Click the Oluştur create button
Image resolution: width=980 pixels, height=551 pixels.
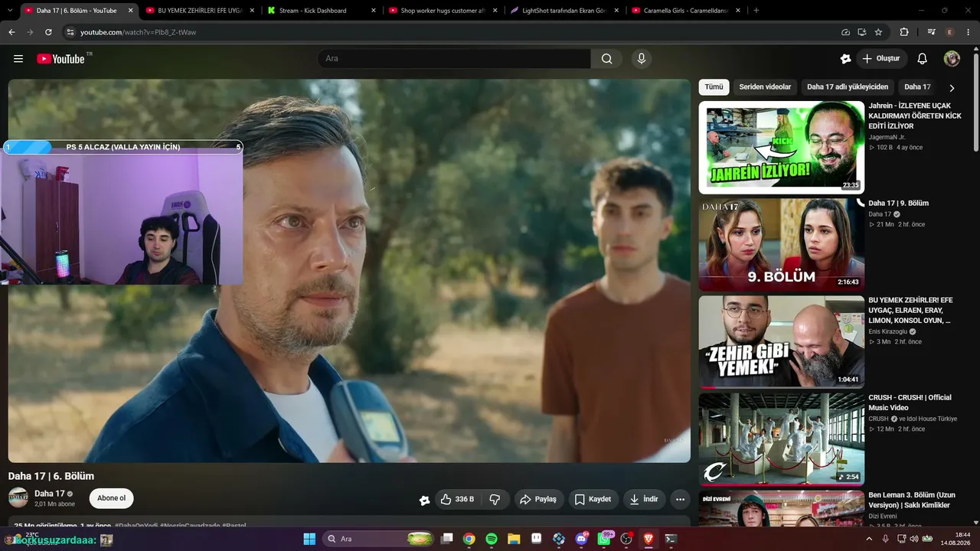tap(881, 59)
